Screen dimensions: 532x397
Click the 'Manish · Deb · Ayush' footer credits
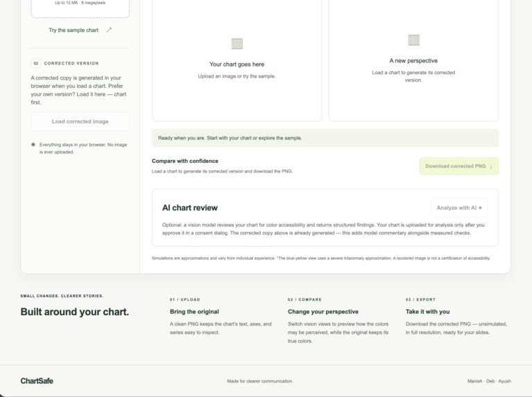[x=489, y=381]
